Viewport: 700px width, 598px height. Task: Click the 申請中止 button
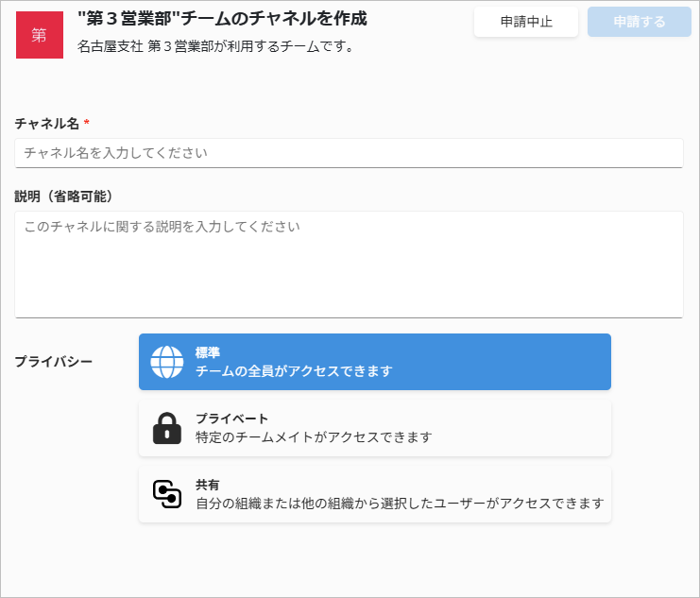(x=526, y=22)
